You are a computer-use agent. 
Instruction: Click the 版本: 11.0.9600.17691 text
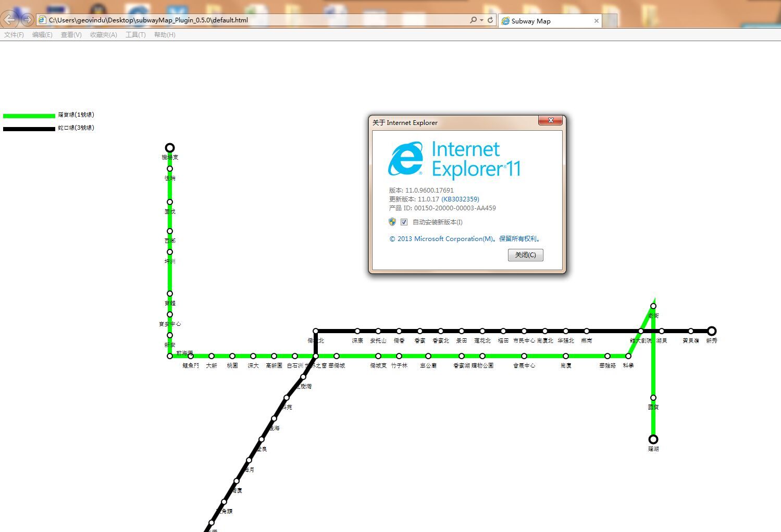point(421,190)
